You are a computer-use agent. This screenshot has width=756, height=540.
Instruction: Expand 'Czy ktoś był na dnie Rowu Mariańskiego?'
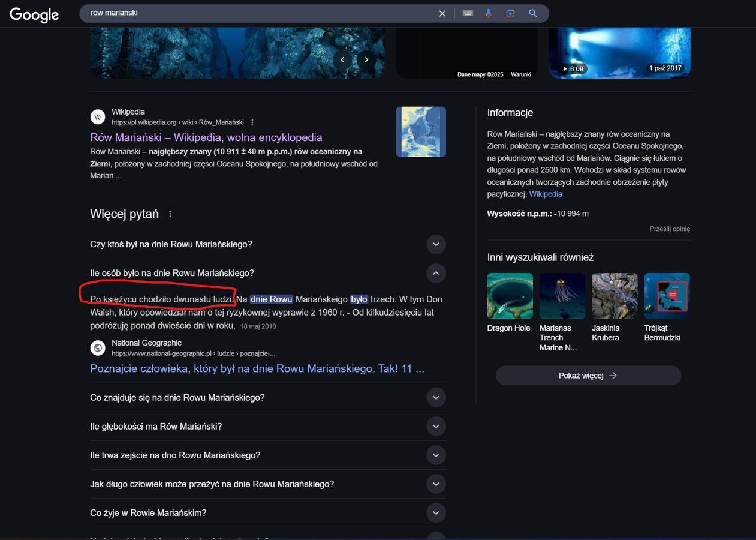point(268,244)
